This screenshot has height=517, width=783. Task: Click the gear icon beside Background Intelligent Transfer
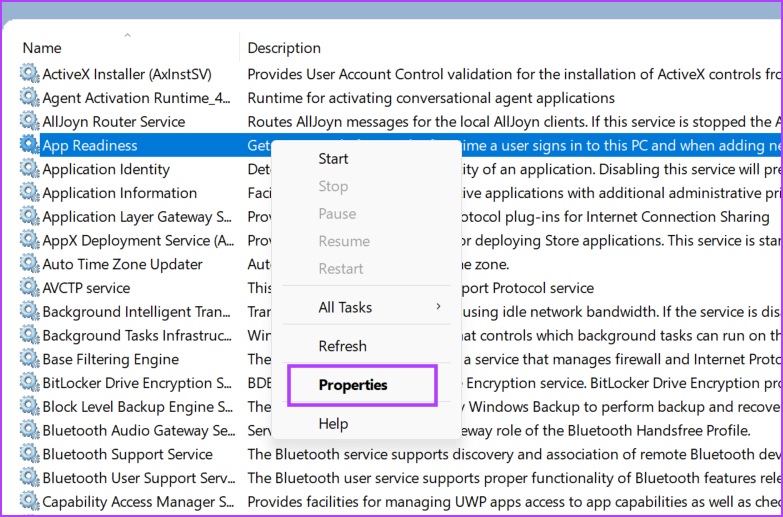tap(29, 311)
